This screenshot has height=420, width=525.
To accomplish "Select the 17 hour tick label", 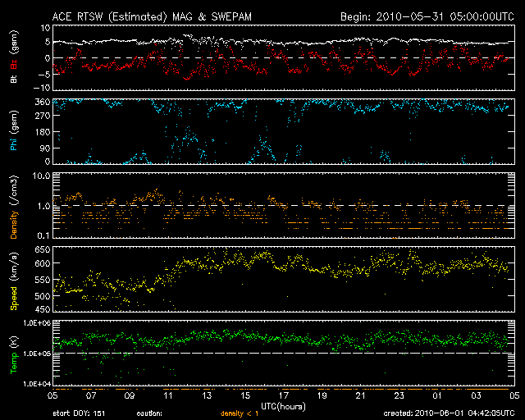I will [284, 395].
